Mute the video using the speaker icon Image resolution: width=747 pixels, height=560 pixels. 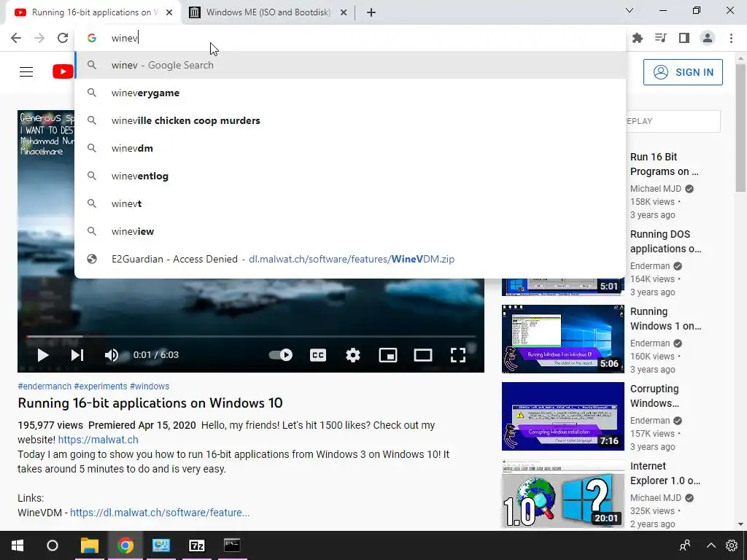coord(112,355)
